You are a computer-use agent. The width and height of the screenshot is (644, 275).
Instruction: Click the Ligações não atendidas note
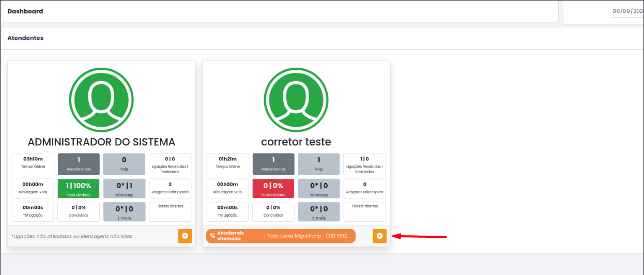pos(72,236)
